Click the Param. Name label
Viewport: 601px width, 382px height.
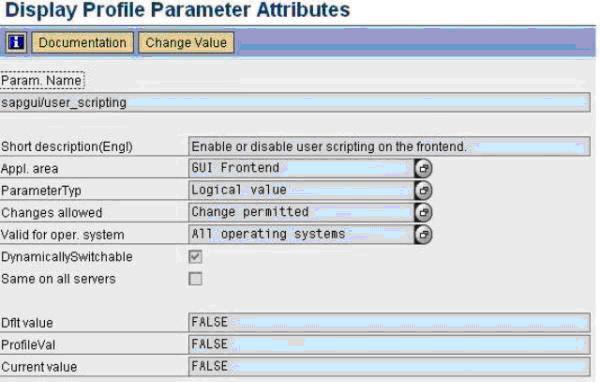pyautogui.click(x=41, y=80)
